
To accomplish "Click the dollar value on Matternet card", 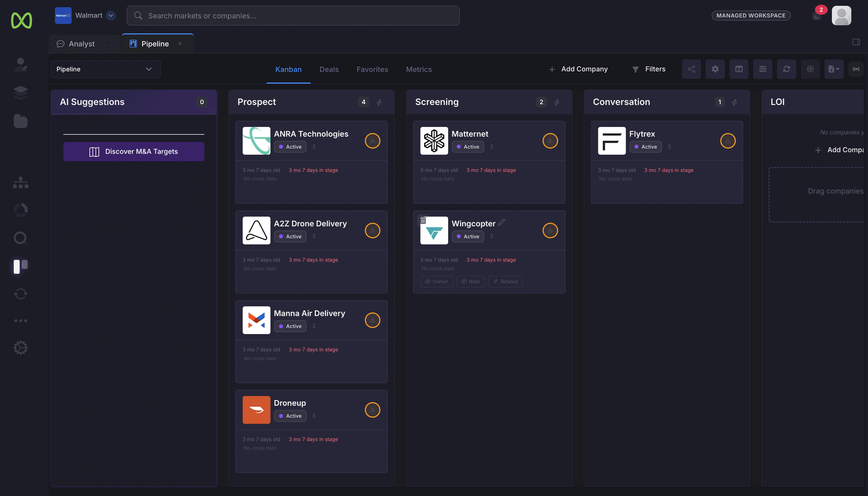I will click(492, 147).
